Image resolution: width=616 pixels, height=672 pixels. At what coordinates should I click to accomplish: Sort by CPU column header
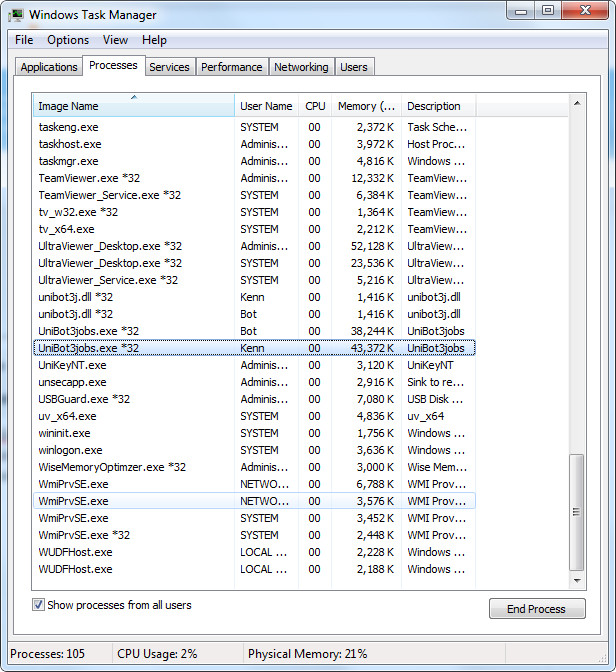(x=315, y=105)
